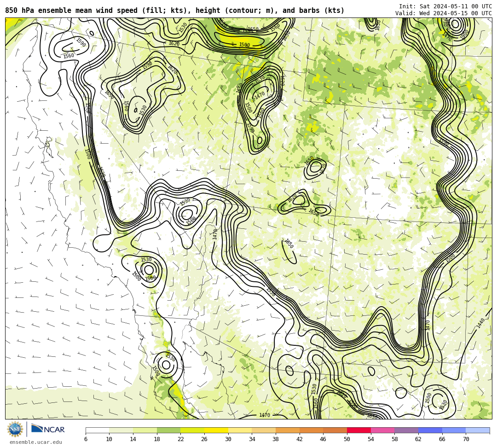Click colorbar tick label 42
Viewport: 497px width, 448px height.
(x=300, y=439)
